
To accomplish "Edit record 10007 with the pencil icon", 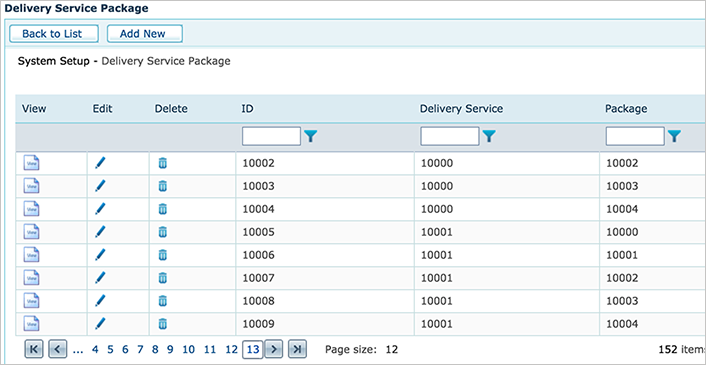I will pyautogui.click(x=100, y=278).
